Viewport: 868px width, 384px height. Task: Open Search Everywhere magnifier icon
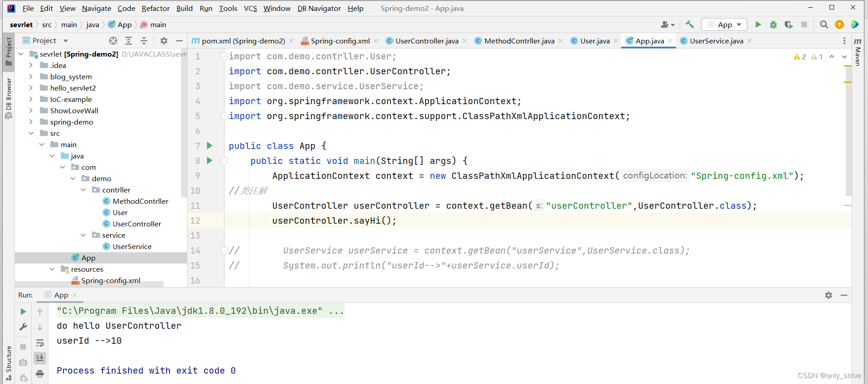click(824, 24)
